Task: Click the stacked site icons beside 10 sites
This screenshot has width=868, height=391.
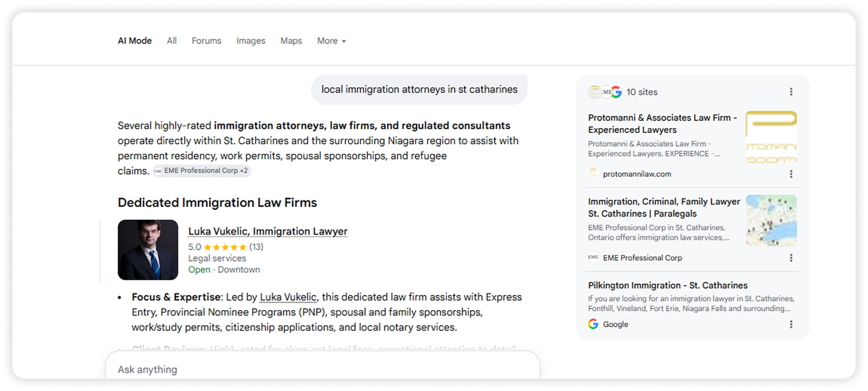Action: click(605, 92)
